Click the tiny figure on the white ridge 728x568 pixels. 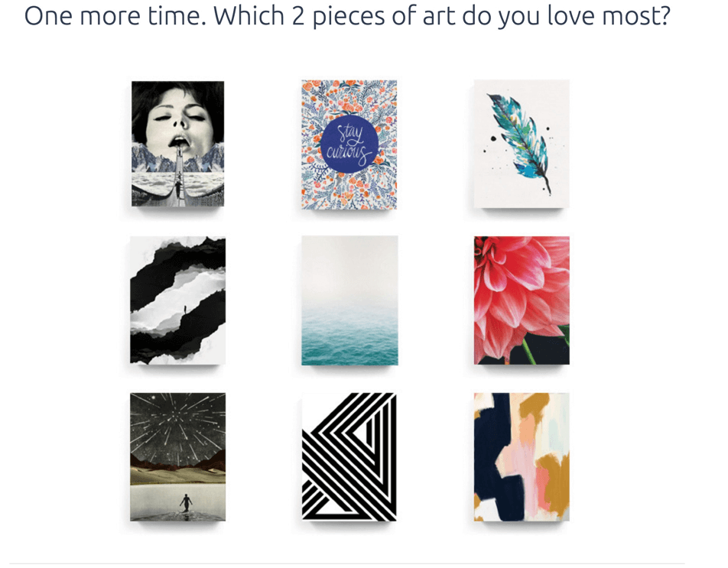click(x=186, y=308)
